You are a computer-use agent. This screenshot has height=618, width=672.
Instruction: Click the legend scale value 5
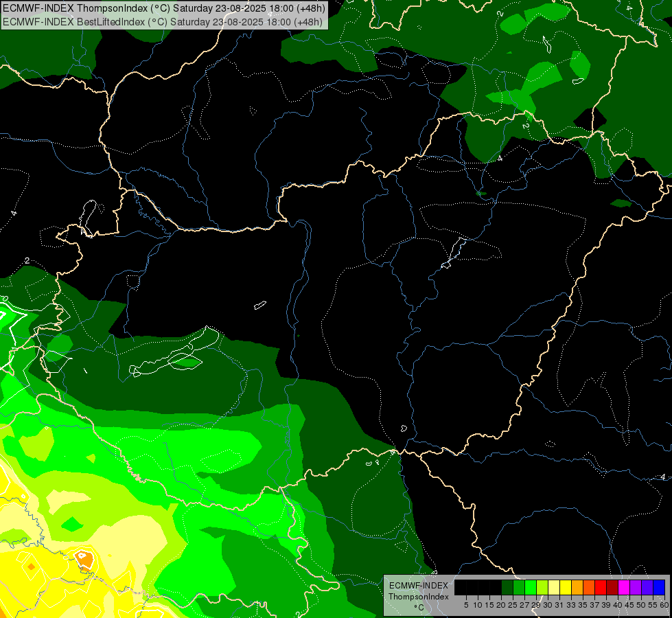(x=466, y=605)
